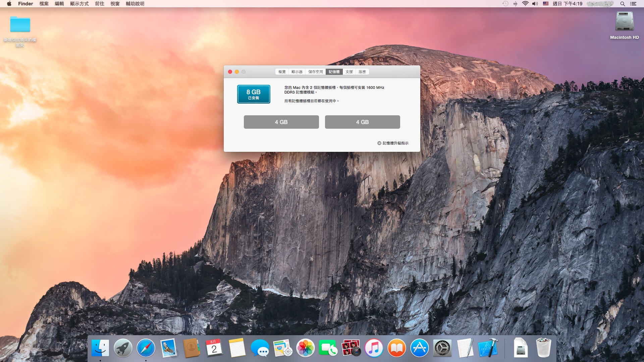This screenshot has height=362, width=644.
Task: Switch to the 儲存空間 tab
Action: pyautogui.click(x=316, y=72)
